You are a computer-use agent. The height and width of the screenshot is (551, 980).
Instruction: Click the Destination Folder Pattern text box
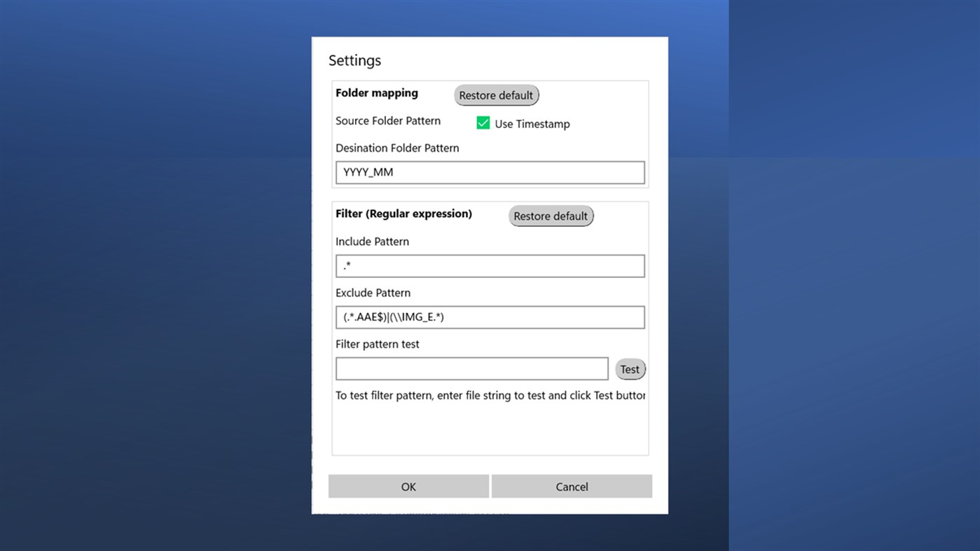pyautogui.click(x=490, y=172)
